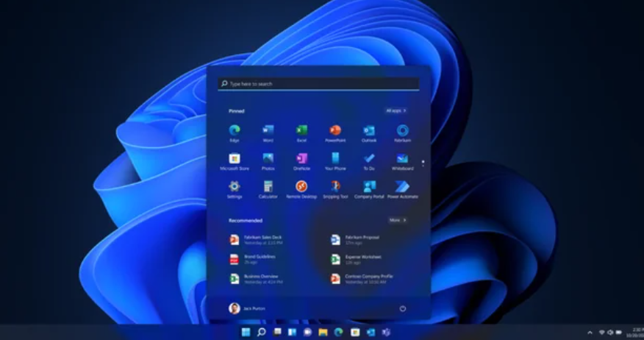644x340 pixels.
Task: Launch the Calculator app
Action: [268, 190]
